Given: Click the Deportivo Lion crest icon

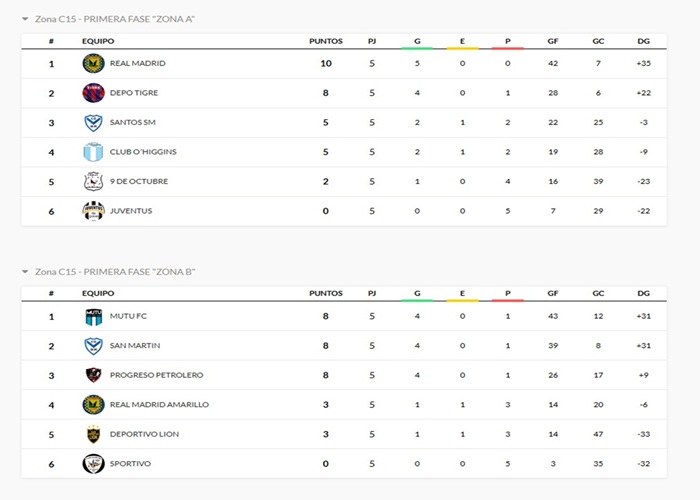Looking at the screenshot, I should pyautogui.click(x=93, y=434).
